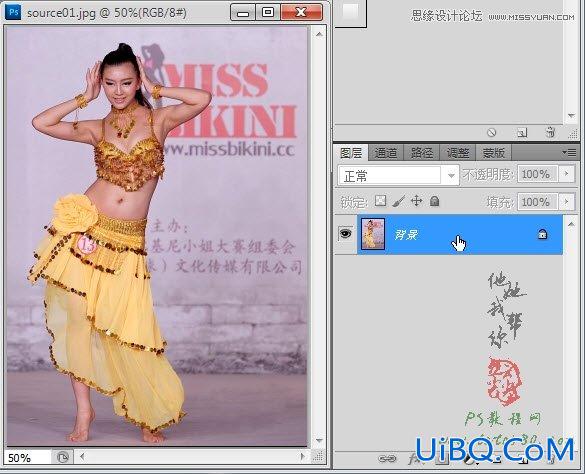The height and width of the screenshot is (474, 585).
Task: Select the 背景 layer name
Action: click(x=406, y=235)
